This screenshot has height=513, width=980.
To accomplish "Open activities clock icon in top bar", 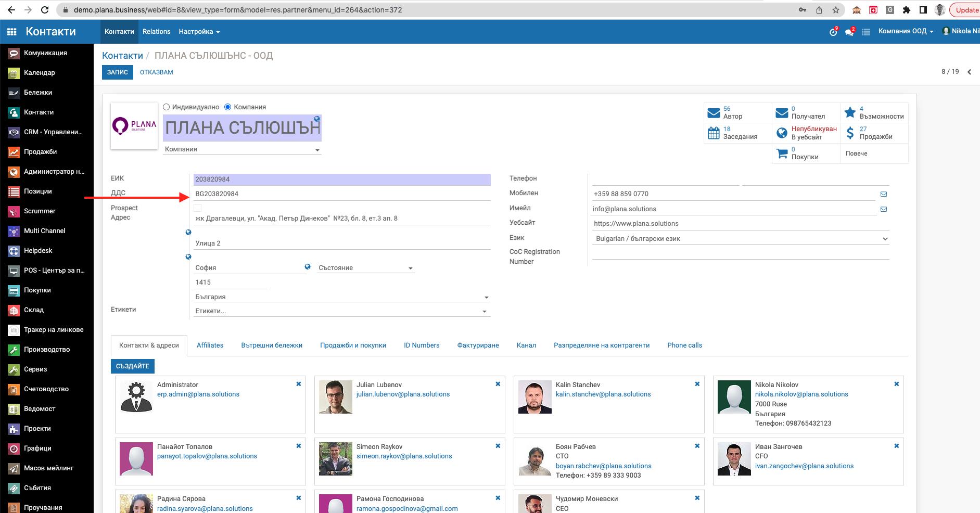I will pos(833,32).
